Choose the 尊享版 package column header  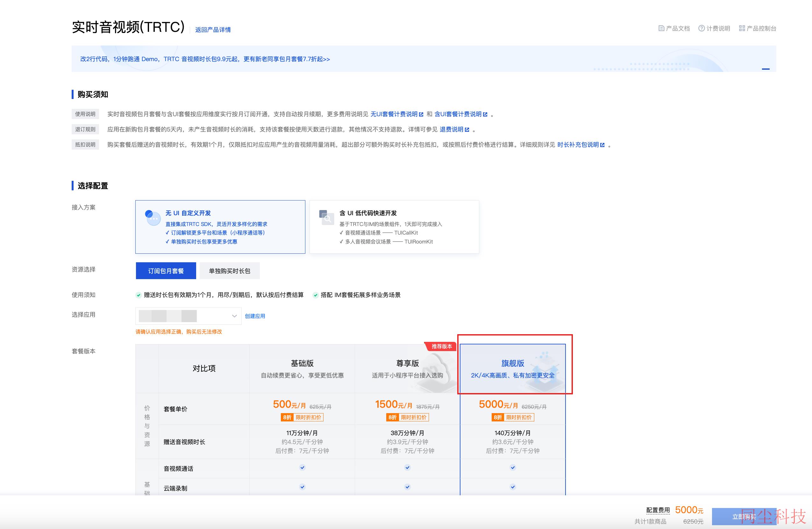coord(407,369)
